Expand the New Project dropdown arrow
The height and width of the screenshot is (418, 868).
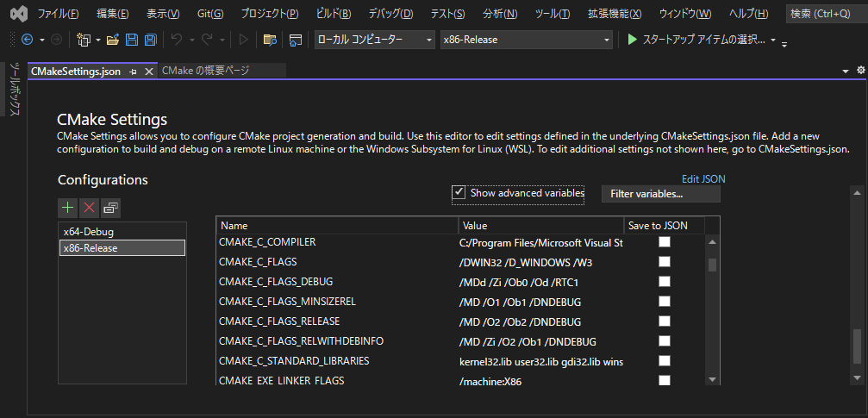click(x=98, y=40)
